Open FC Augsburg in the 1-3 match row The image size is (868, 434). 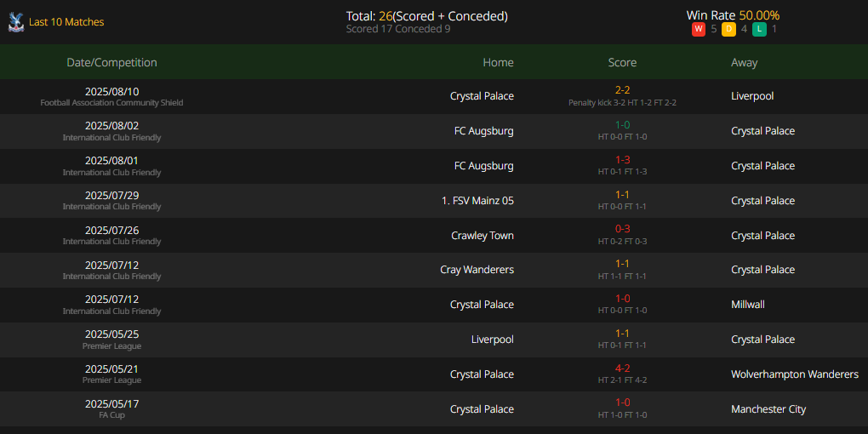coord(484,166)
